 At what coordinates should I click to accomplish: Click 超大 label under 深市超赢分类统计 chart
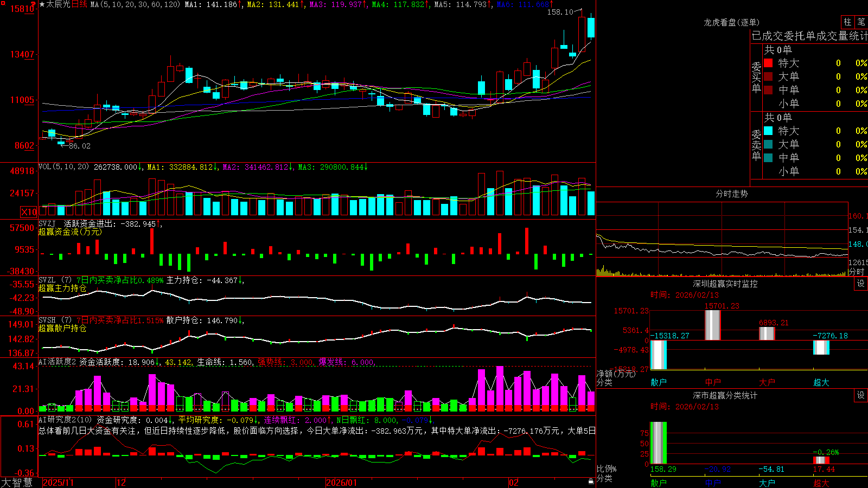pos(821,483)
